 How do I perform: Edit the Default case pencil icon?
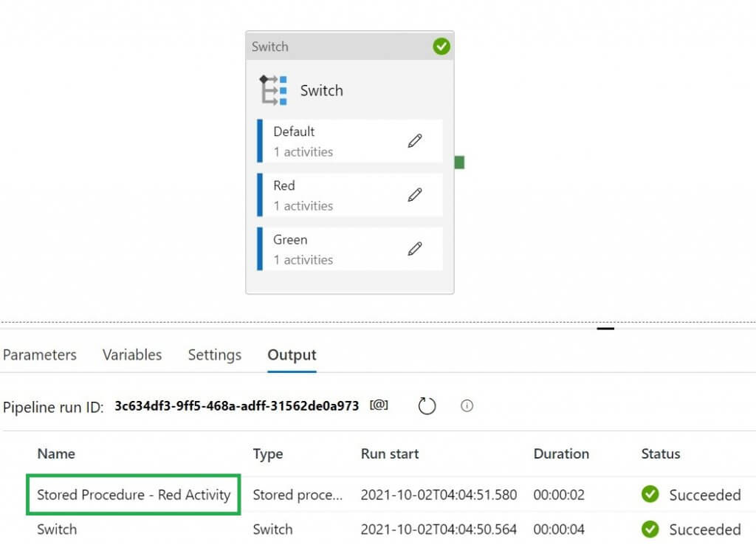pos(415,141)
